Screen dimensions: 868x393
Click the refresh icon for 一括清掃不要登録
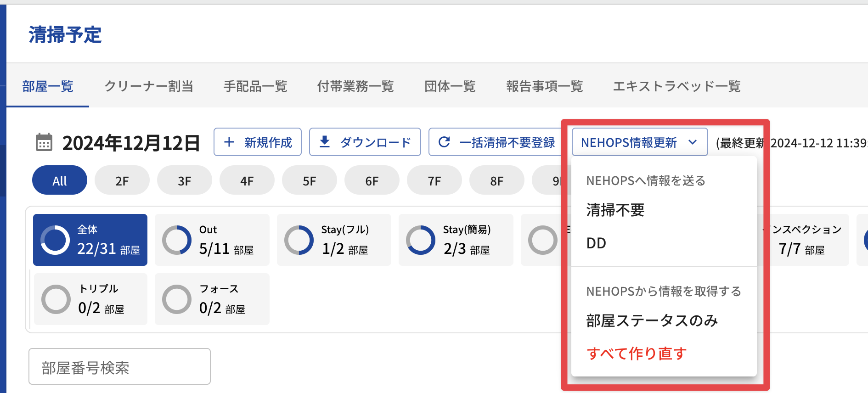click(444, 142)
